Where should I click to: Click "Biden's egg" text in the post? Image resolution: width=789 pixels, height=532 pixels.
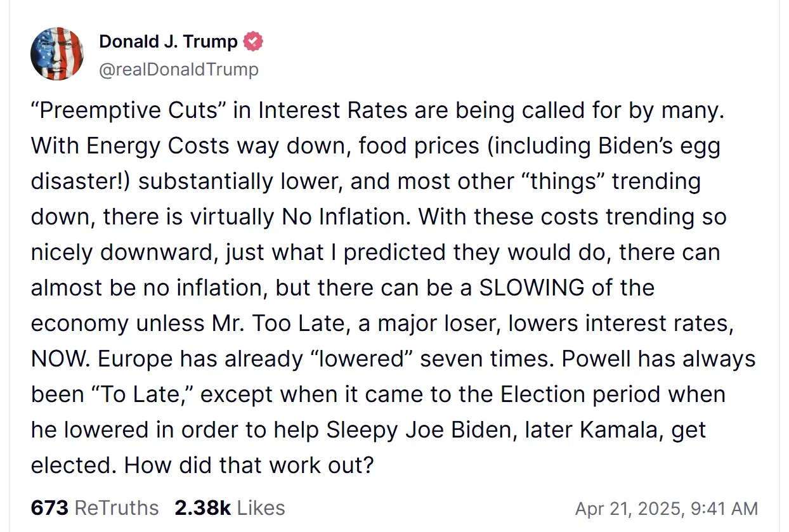[x=660, y=147]
